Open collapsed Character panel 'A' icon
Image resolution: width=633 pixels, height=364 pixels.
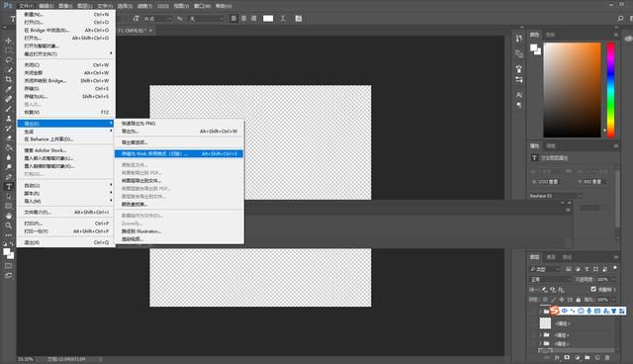[518, 95]
